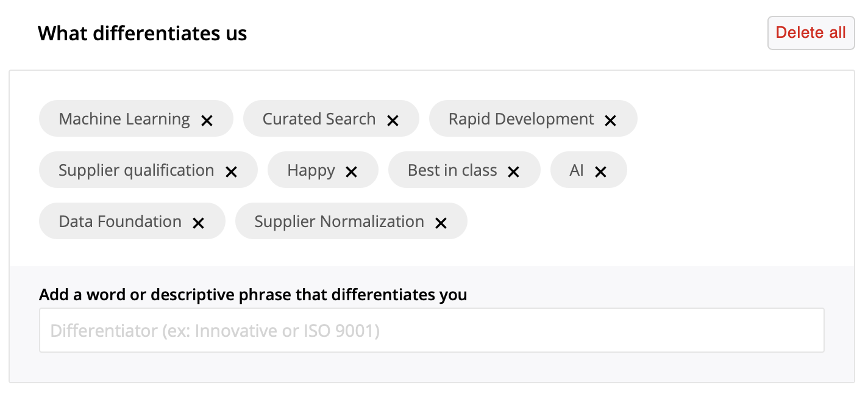Click the Happy tag label

click(x=311, y=170)
